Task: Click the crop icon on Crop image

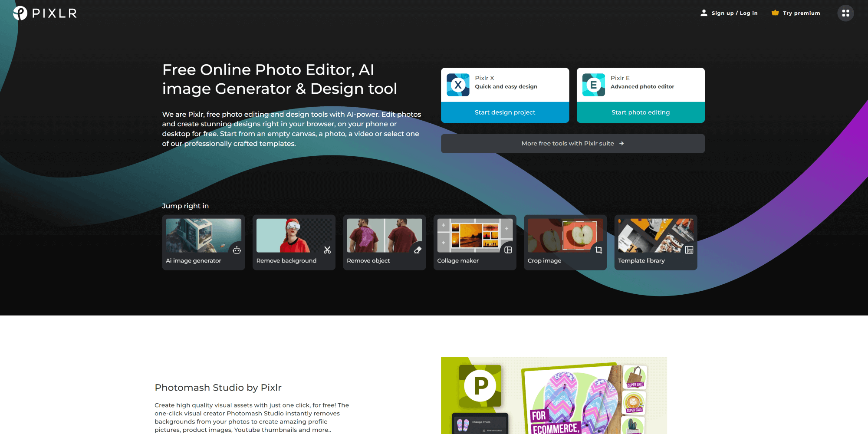Action: (598, 250)
